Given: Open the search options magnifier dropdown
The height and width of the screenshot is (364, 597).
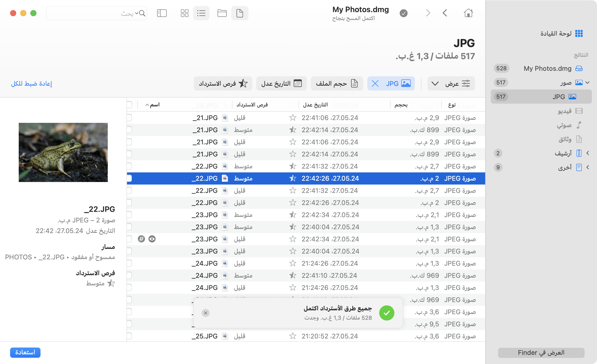Looking at the screenshot, I should pyautogui.click(x=140, y=13).
